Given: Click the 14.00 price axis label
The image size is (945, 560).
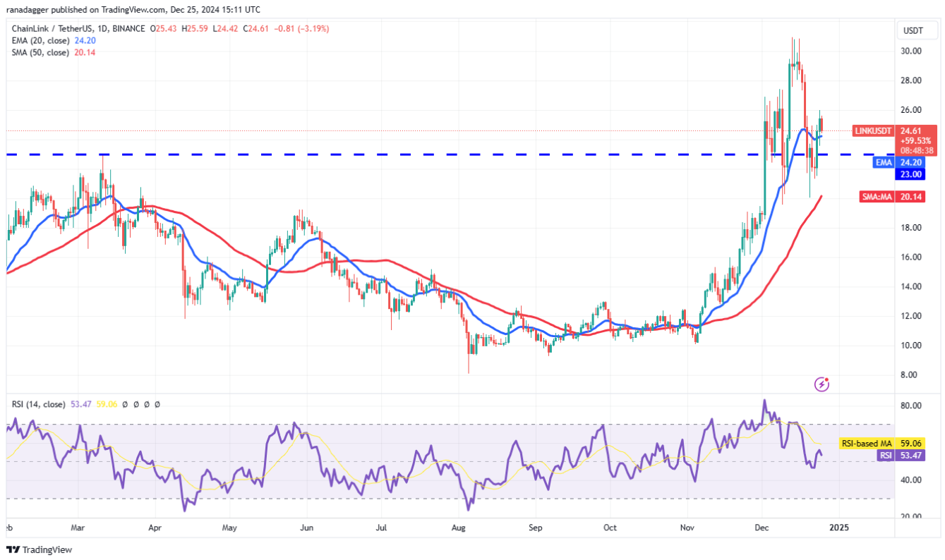Looking at the screenshot, I should (x=910, y=287).
